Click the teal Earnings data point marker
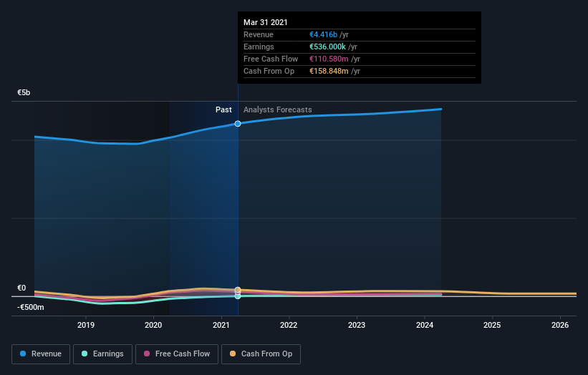 click(x=238, y=296)
